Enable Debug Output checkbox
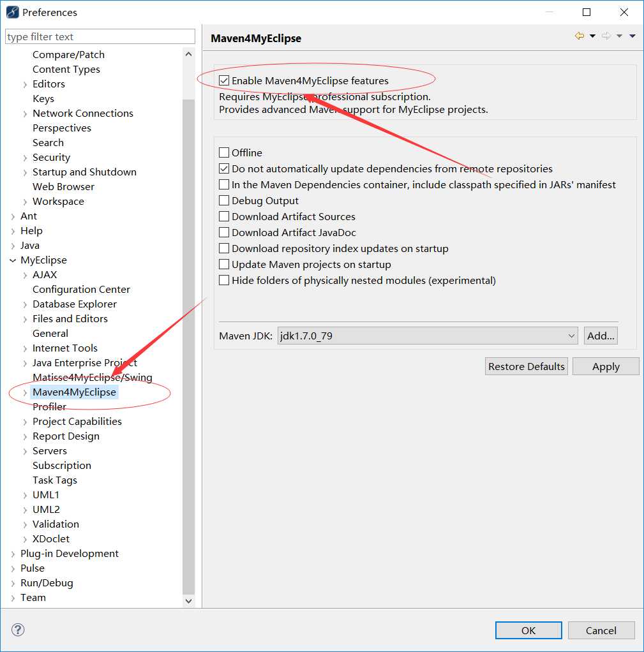Screen dimensions: 644x652 click(x=224, y=200)
